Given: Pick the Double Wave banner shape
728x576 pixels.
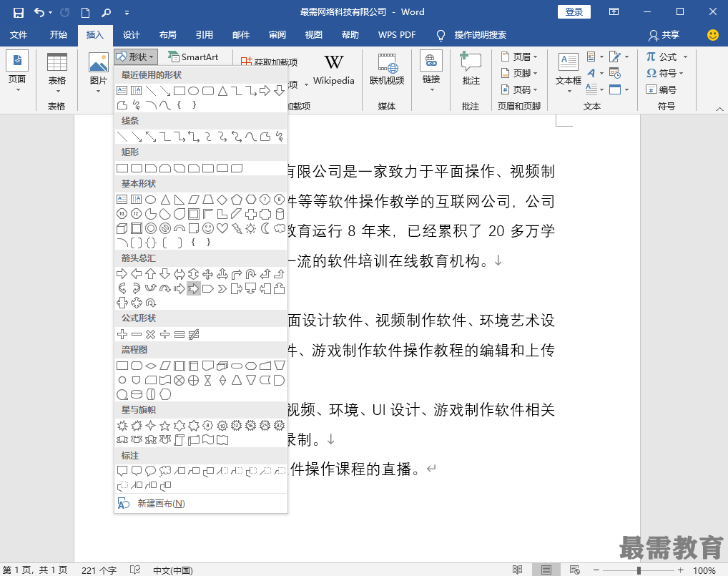Looking at the screenshot, I should tap(222, 440).
